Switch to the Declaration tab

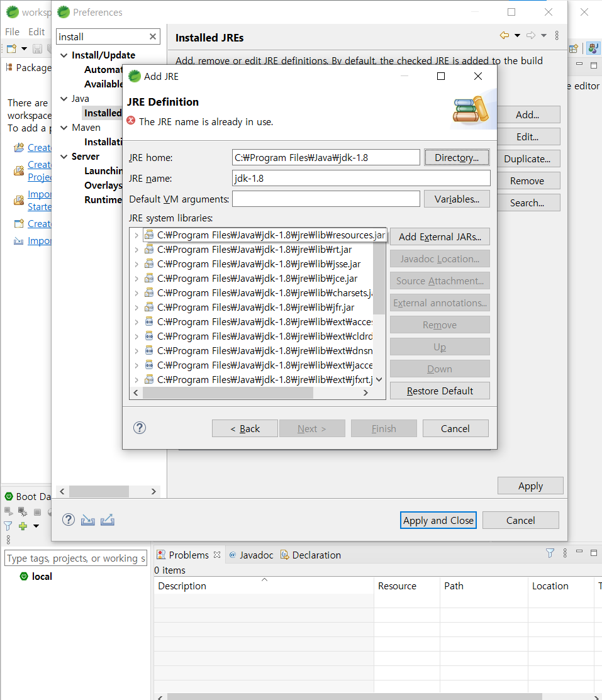click(310, 555)
